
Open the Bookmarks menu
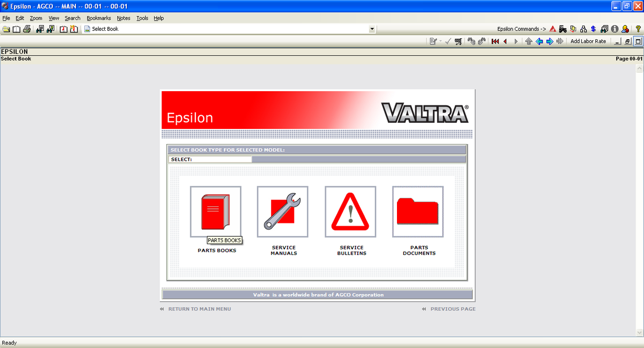click(x=99, y=18)
